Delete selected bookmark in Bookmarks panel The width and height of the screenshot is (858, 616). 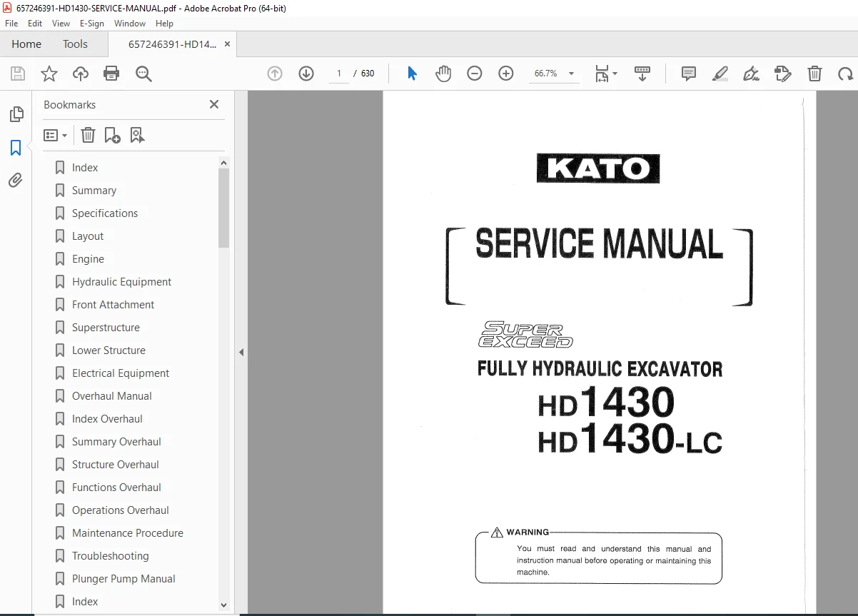[88, 135]
